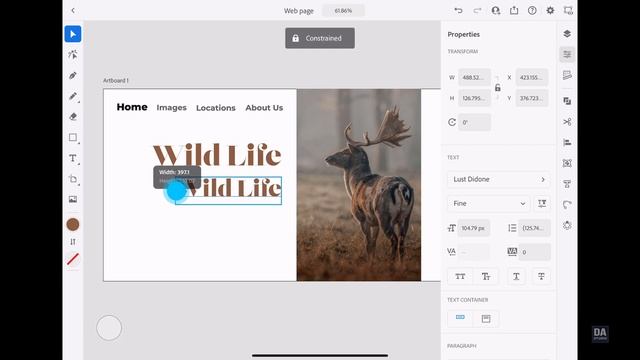The width and height of the screenshot is (640, 360).
Task: Select the Selection arrow tool
Action: tap(73, 34)
